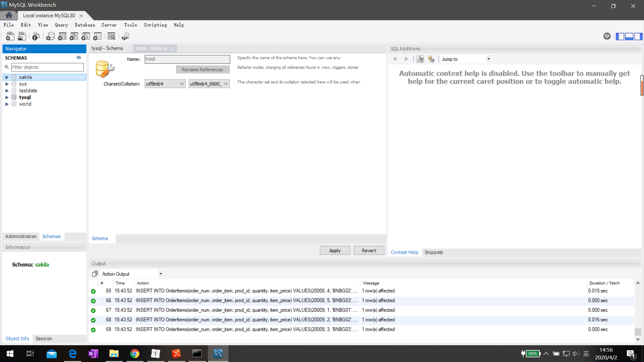Click the Revert button
The image size is (644, 362).
click(x=369, y=251)
